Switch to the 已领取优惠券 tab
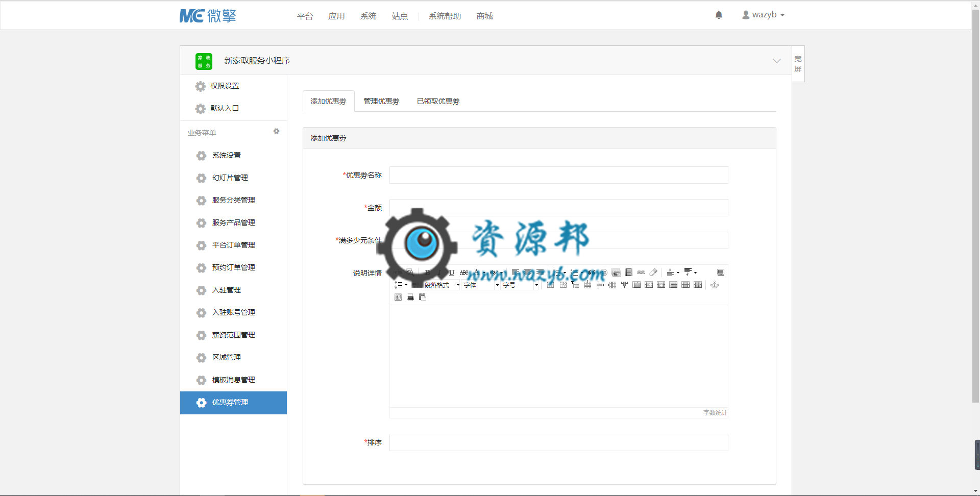The image size is (980, 496). tap(438, 101)
